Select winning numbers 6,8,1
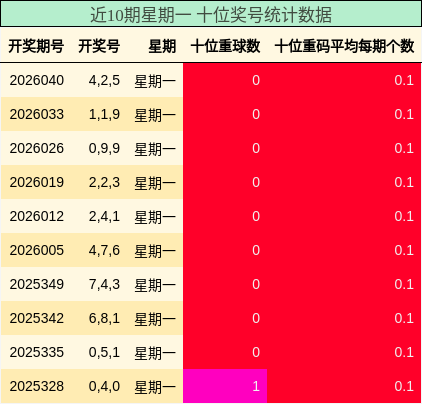The height and width of the screenshot is (404, 422). pos(104,319)
